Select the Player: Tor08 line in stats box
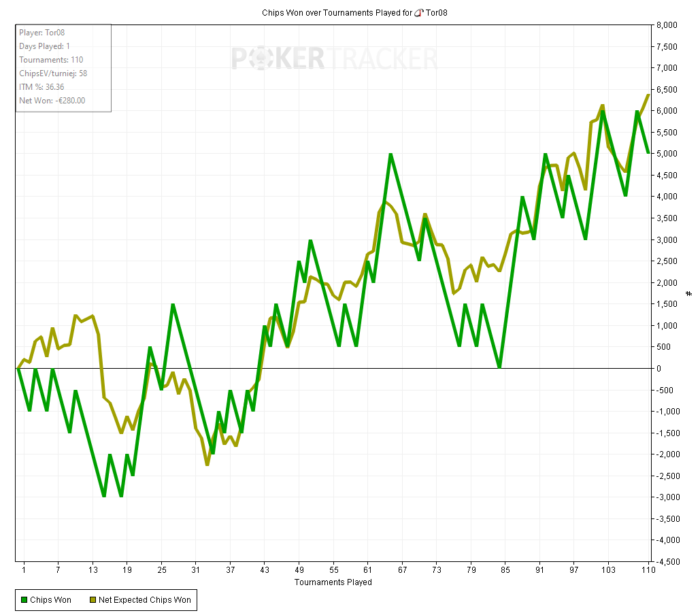 click(x=42, y=33)
